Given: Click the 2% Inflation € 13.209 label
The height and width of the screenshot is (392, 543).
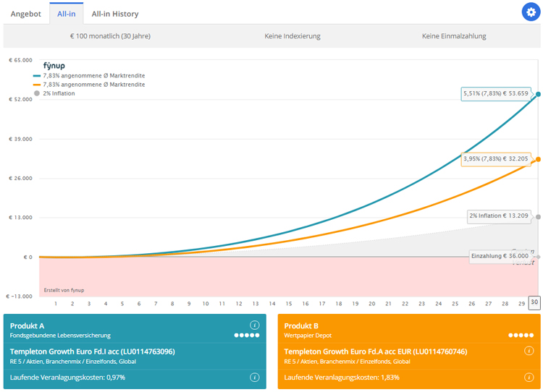Looking at the screenshot, I should click(x=499, y=216).
